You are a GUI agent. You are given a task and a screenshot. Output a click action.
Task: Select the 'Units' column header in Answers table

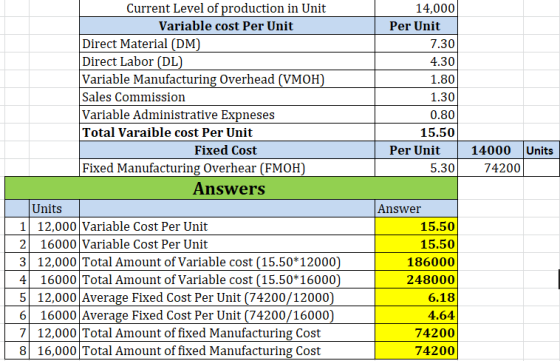pyautogui.click(x=54, y=209)
